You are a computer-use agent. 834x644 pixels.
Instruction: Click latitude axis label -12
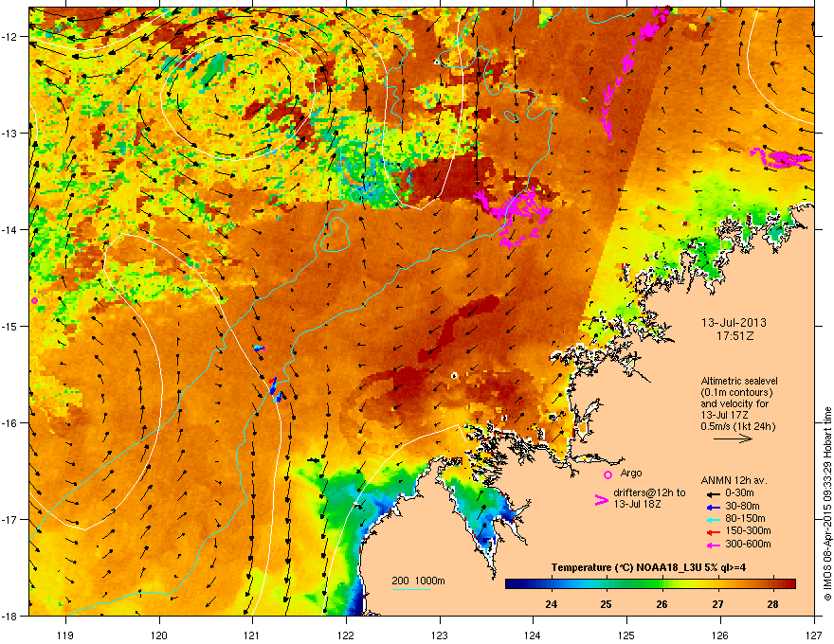(10, 37)
